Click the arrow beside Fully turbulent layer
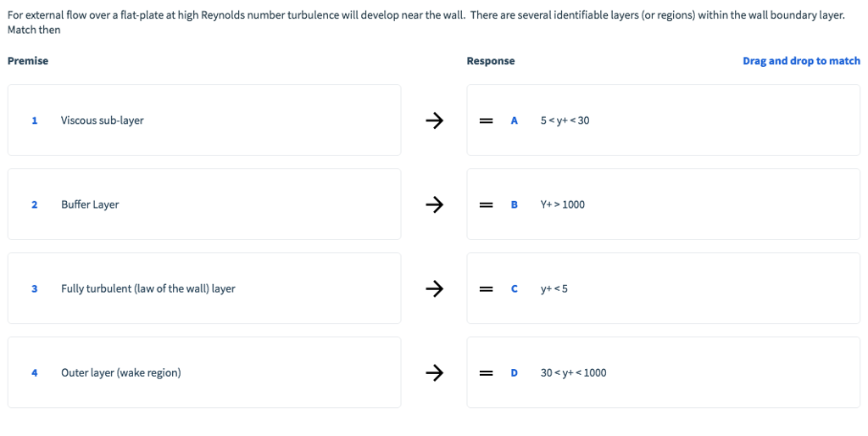The width and height of the screenshot is (868, 436). click(x=434, y=288)
